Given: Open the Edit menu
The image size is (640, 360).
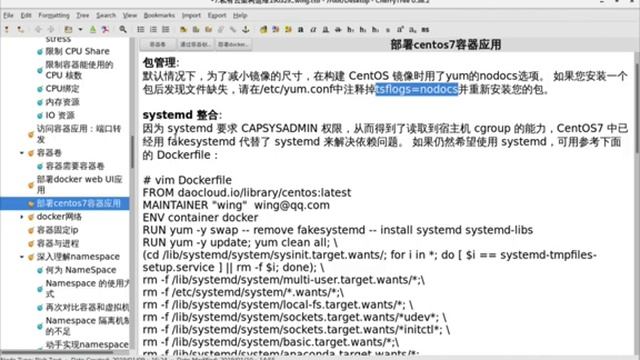Looking at the screenshot, I should pos(26,16).
